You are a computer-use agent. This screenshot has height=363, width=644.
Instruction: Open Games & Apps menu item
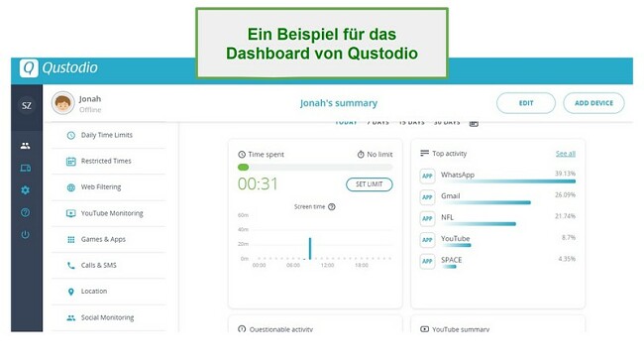coord(109,239)
